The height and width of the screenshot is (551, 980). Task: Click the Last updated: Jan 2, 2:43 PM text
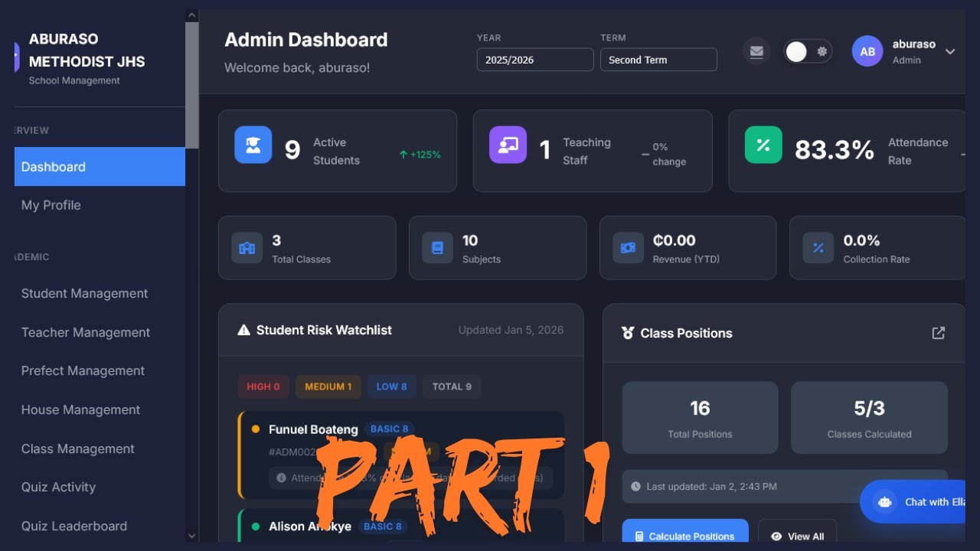[711, 487]
